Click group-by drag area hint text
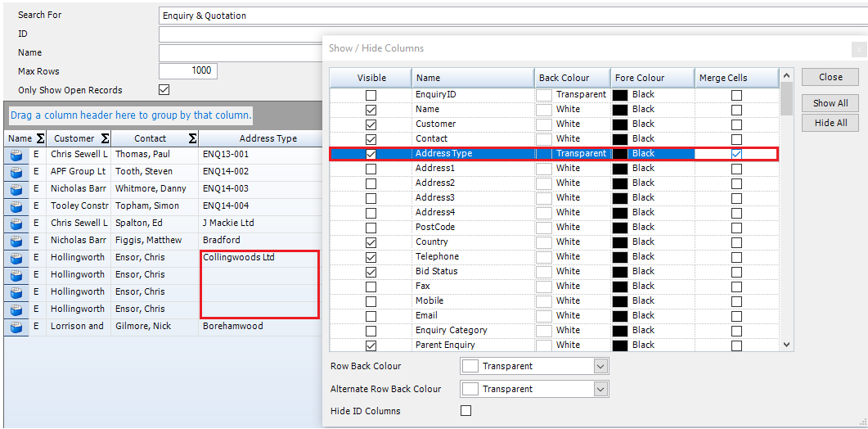The width and height of the screenshot is (868, 429). [x=131, y=115]
